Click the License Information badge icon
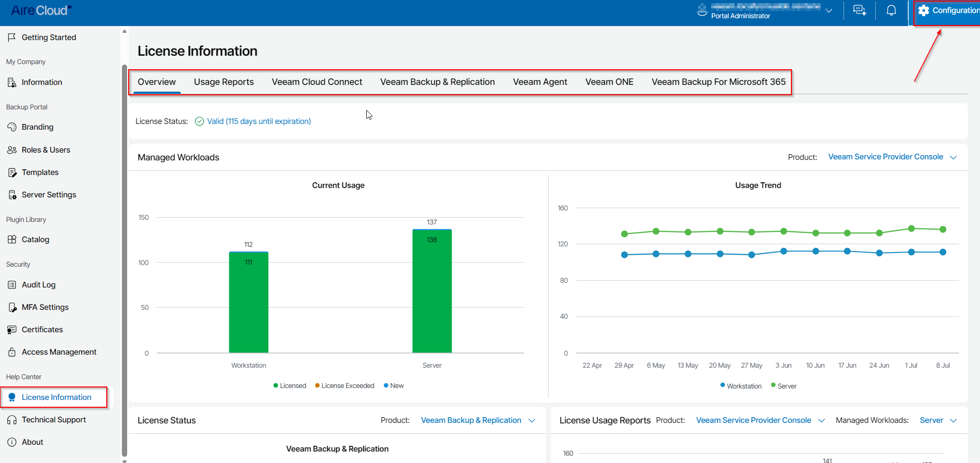 [x=12, y=397]
